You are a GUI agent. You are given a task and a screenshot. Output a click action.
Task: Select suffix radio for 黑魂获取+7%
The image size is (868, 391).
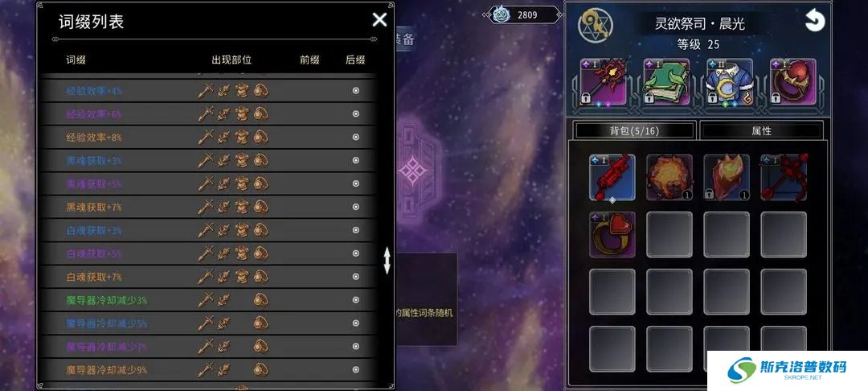(355, 207)
